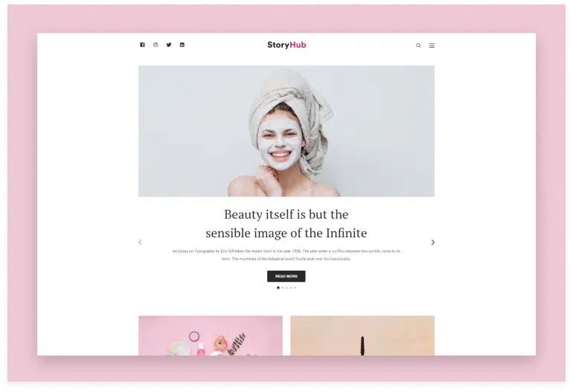This screenshot has height=392, width=573.
Task: Click the 'Beauty itself is but the' headline
Action: point(286,214)
